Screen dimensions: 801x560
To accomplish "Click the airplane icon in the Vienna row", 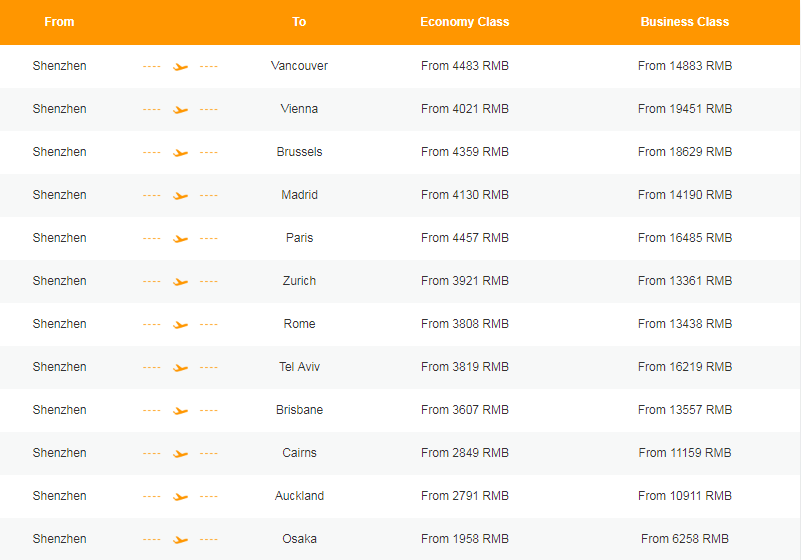I will point(180,110).
